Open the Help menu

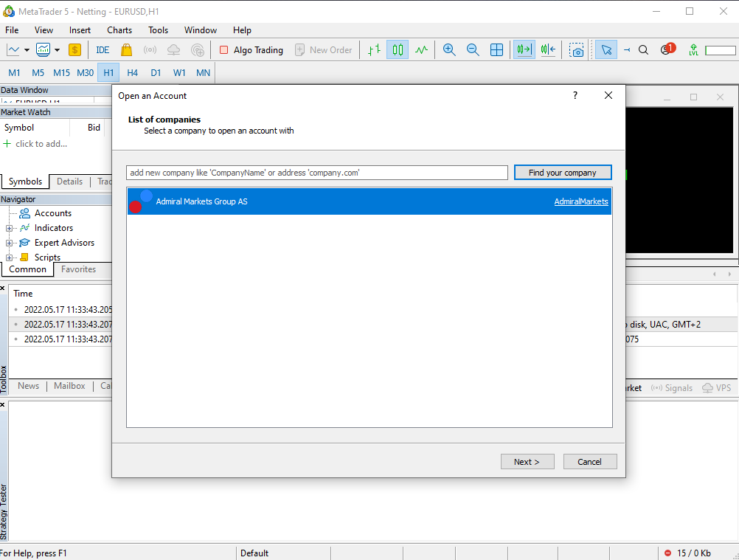[x=242, y=30]
